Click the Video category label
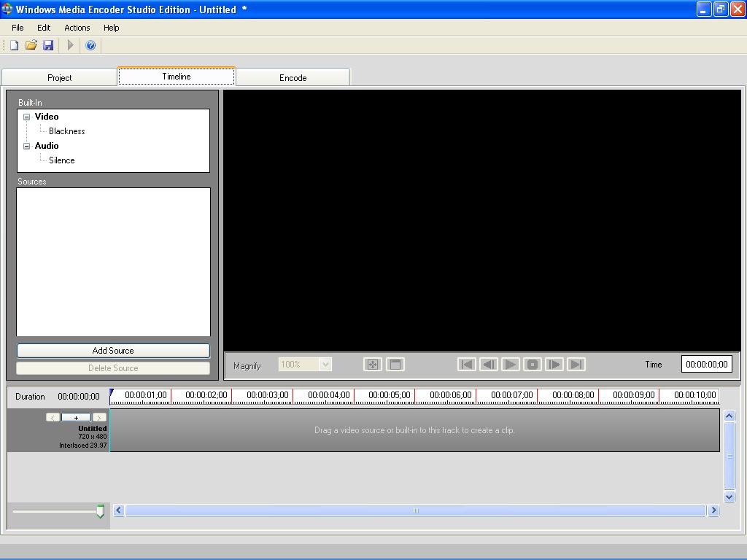The image size is (747, 560). pos(47,117)
